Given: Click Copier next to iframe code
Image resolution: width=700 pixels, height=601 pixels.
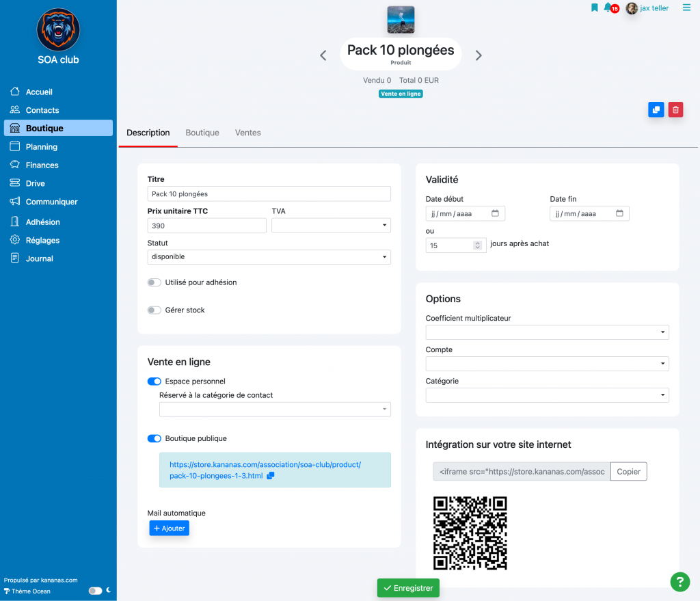Looking at the screenshot, I should (x=628, y=472).
